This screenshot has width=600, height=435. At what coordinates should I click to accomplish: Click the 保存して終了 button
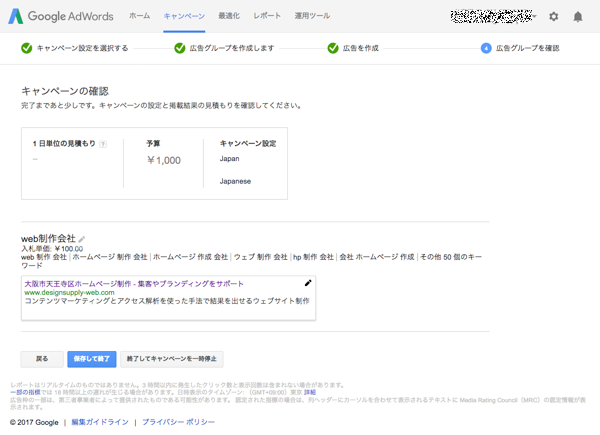92,359
